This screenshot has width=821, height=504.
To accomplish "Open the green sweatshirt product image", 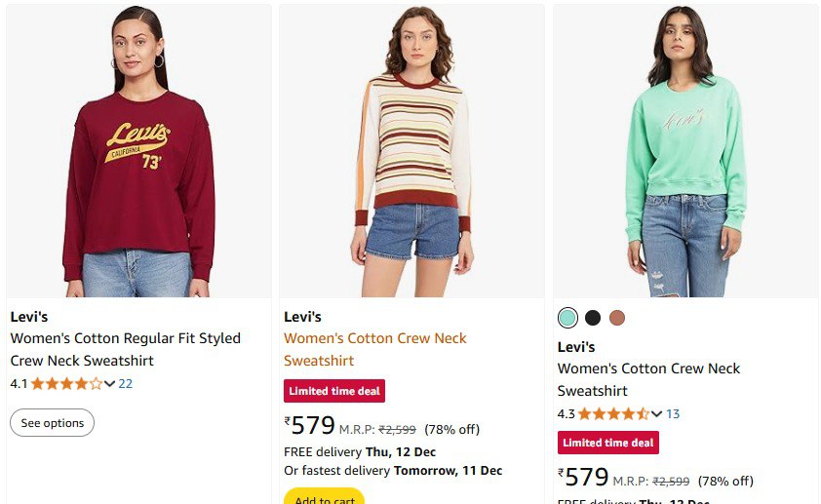I will pyautogui.click(x=685, y=151).
